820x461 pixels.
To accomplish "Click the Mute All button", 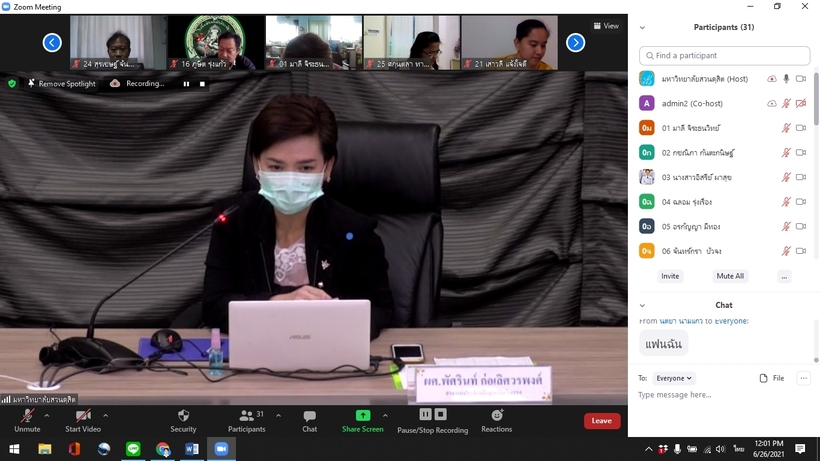I will [x=729, y=276].
